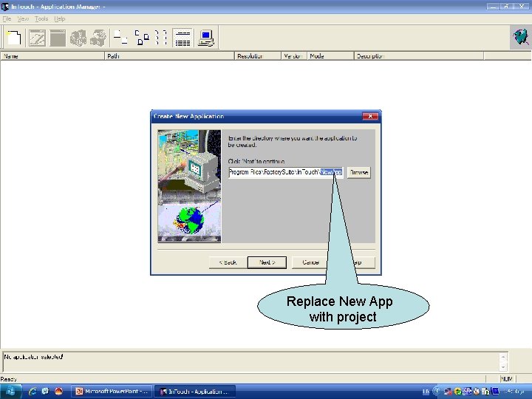Click the InTouch Application taskbar button
Screen dimensions: 532x399
coord(195,392)
